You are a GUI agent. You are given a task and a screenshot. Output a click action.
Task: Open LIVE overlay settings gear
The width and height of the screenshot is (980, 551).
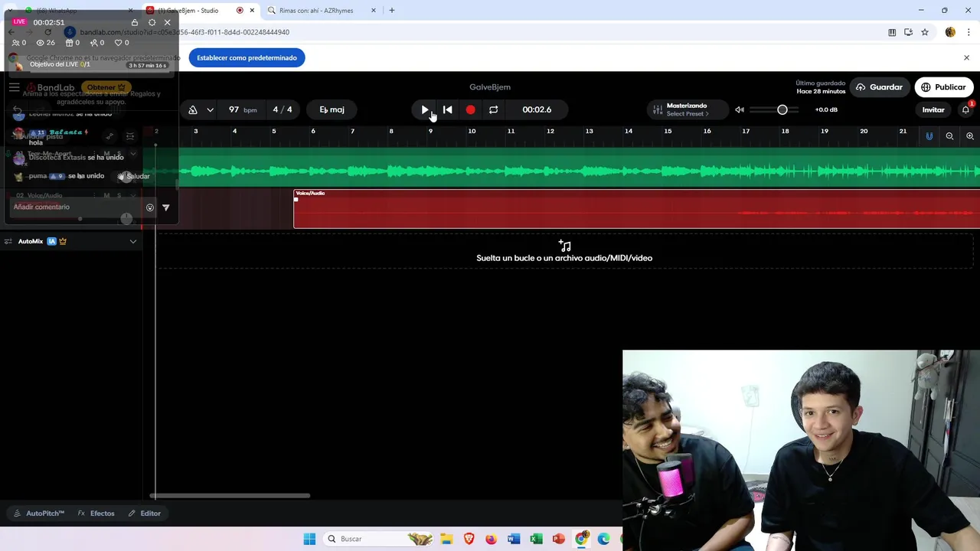pos(152,22)
